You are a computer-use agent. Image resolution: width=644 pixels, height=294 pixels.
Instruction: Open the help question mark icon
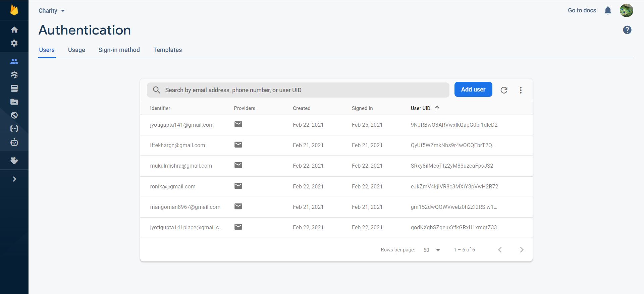tap(627, 30)
